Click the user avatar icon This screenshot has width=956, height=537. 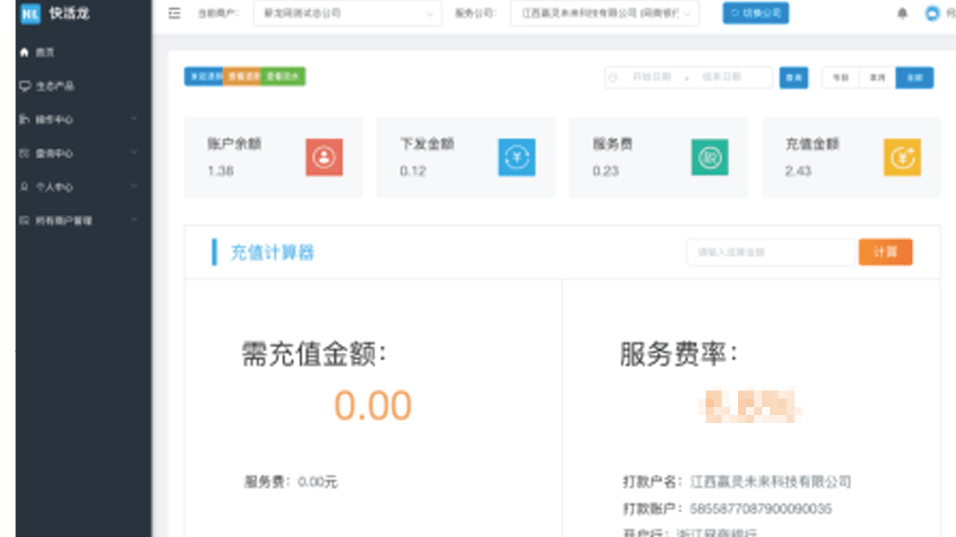(x=932, y=14)
